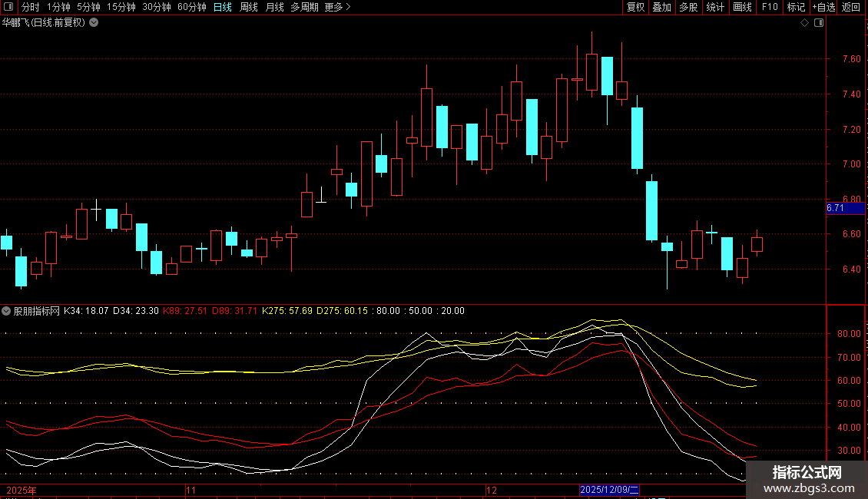Click the 复权 button
Screen dimensions: 868x499
[x=635, y=7]
